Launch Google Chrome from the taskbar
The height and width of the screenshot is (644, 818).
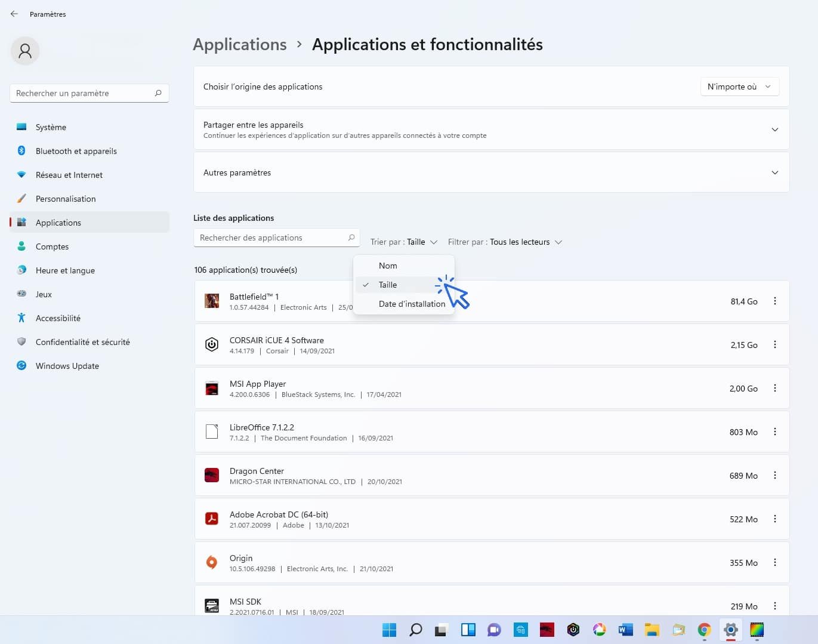coord(705,630)
